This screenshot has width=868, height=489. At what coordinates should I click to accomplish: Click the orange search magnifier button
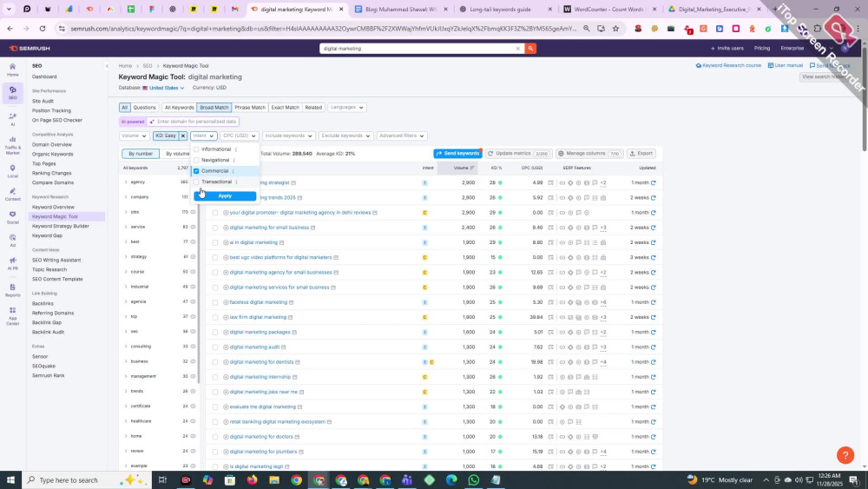point(530,49)
